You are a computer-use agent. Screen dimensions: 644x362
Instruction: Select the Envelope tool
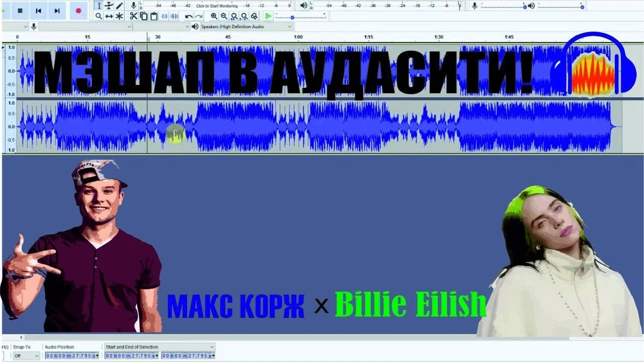109,6
